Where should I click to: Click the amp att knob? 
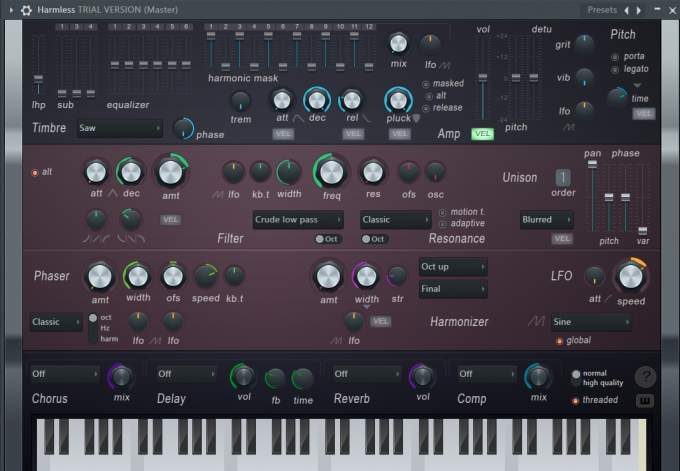[282, 100]
